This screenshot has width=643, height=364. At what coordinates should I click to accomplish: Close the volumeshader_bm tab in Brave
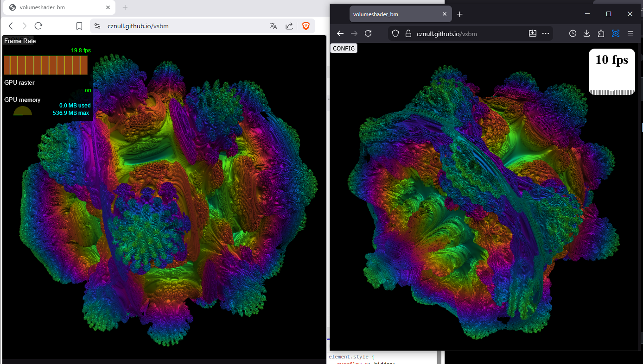[x=108, y=7]
